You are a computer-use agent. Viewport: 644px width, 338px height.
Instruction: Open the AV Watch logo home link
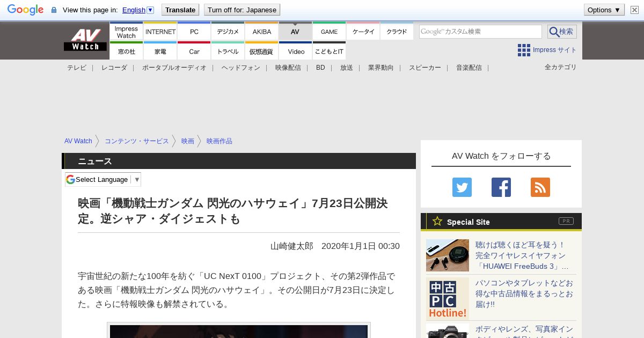tap(85, 40)
